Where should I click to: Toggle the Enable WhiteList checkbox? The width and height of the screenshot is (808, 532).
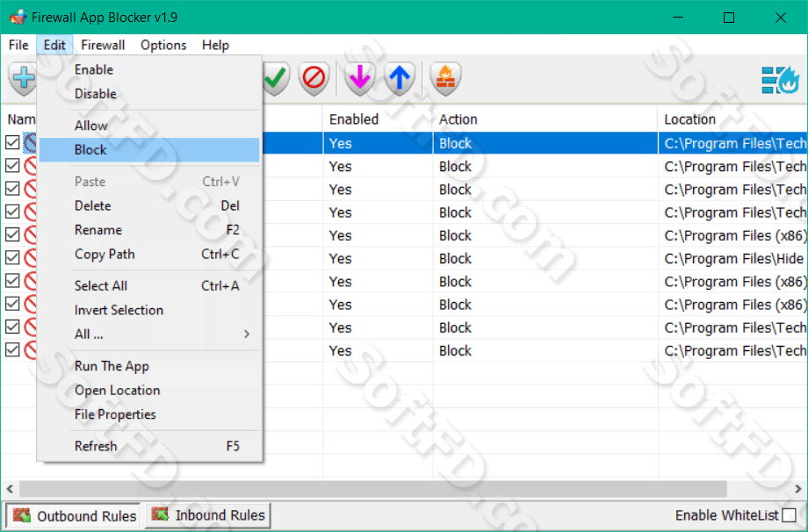tap(789, 515)
